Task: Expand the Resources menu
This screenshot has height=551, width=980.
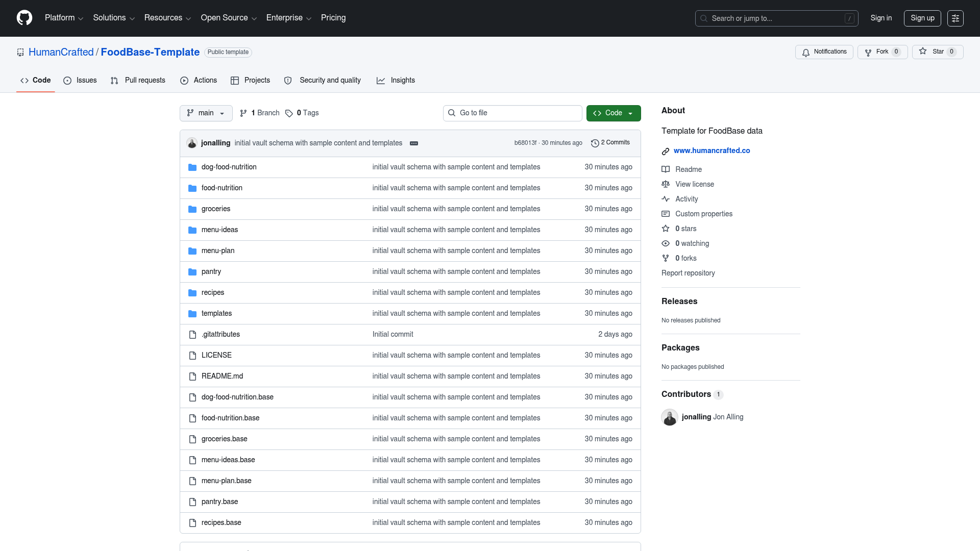Action: (167, 18)
